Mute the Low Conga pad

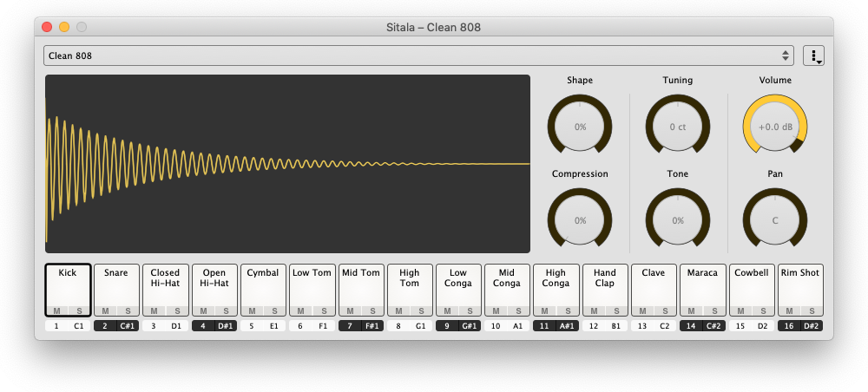tap(447, 310)
